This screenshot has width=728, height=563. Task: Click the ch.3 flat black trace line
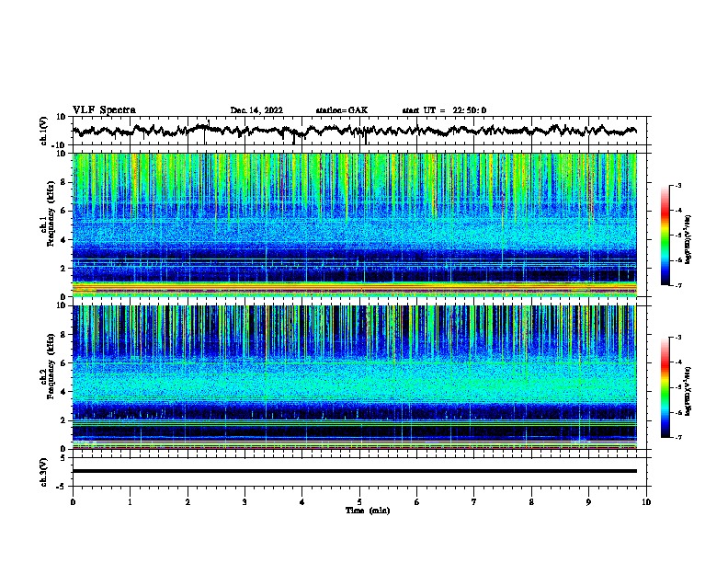pos(354,471)
